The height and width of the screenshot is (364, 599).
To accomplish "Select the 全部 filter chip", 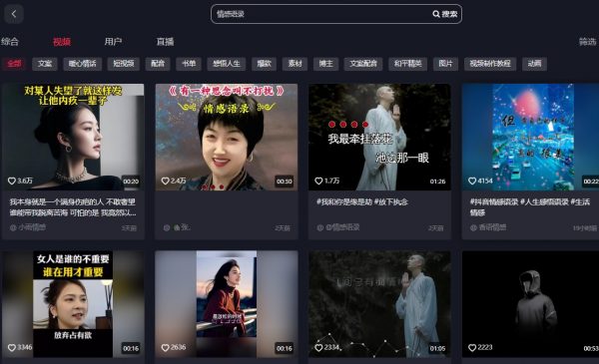I will click(x=14, y=64).
